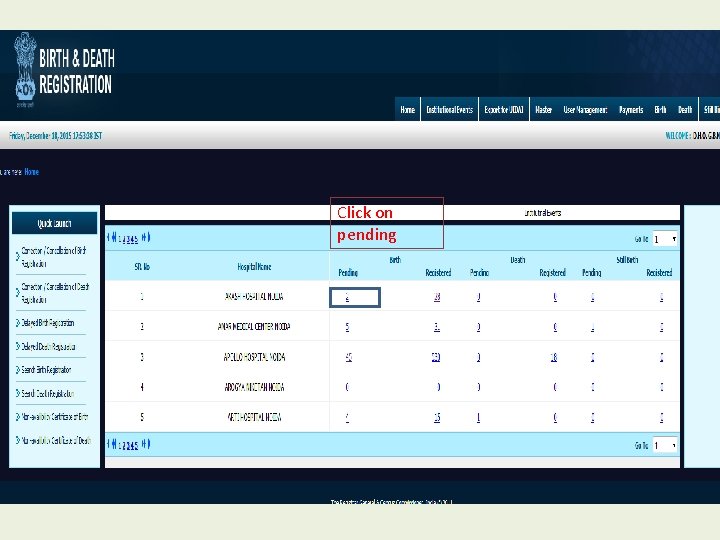Click still birth pending count for Apollo Hospital
720x540 pixels.
point(592,357)
